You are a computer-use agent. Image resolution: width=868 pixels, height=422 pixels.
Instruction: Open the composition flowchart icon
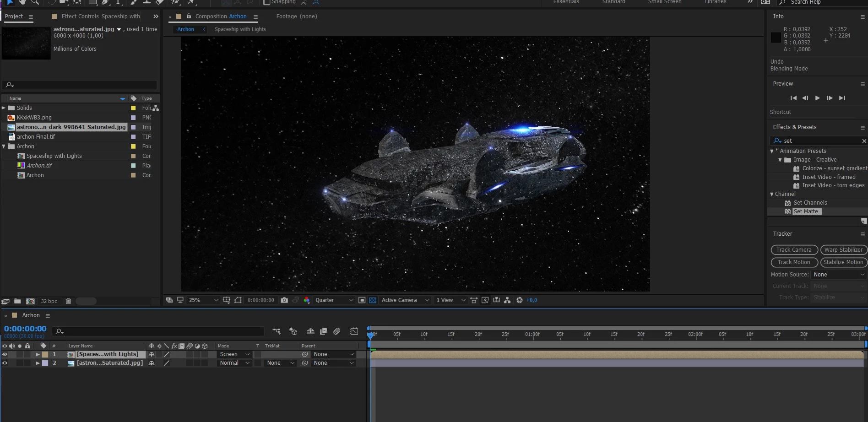(507, 300)
